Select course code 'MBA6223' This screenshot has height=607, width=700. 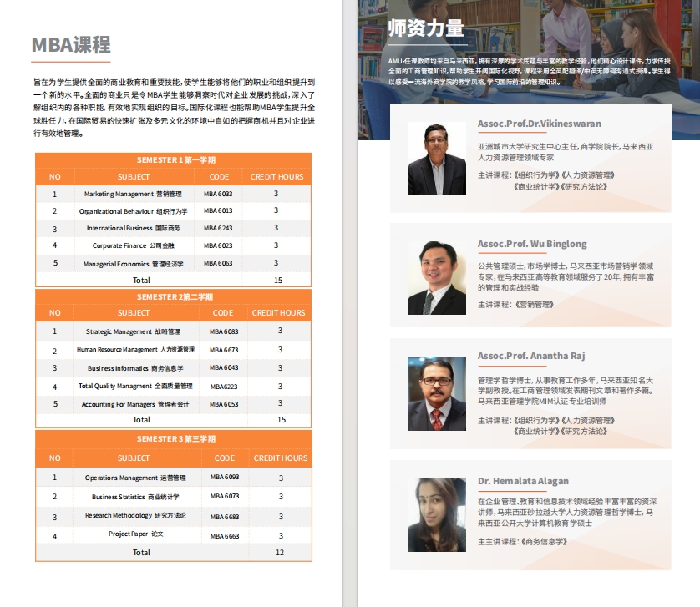224,387
